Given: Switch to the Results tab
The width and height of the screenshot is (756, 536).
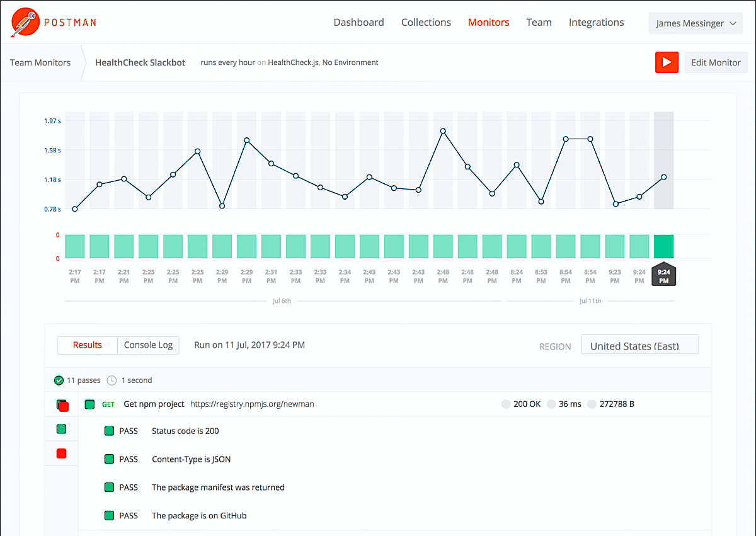Looking at the screenshot, I should [88, 345].
